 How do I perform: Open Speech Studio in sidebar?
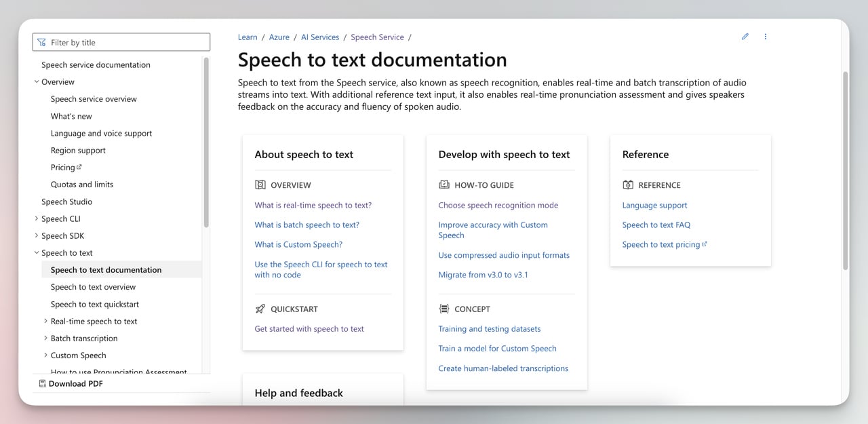[x=66, y=201]
